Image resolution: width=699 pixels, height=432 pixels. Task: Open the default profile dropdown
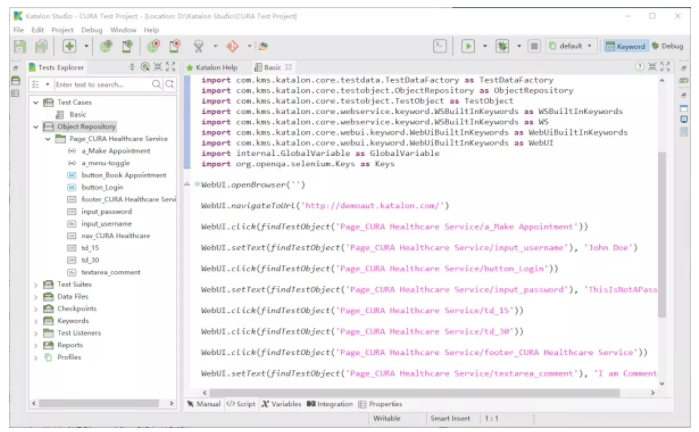click(571, 46)
